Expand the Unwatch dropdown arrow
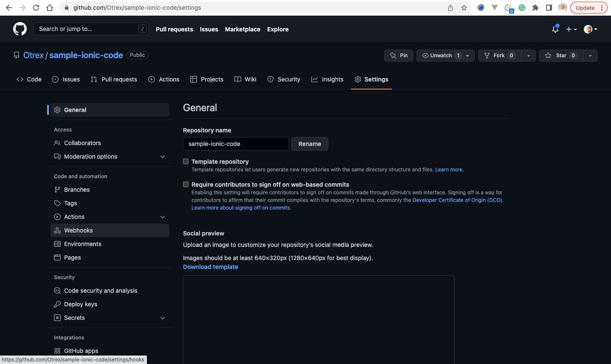 468,56
